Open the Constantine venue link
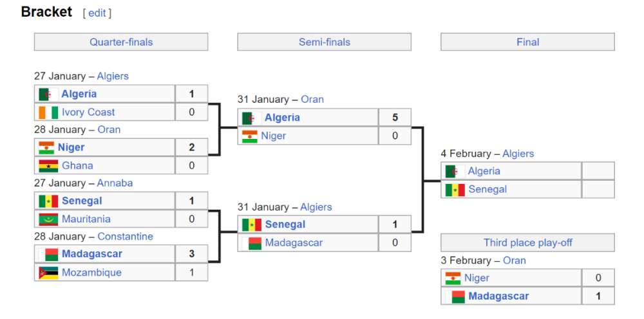Viewport: 644px width, 319px height. tap(125, 236)
